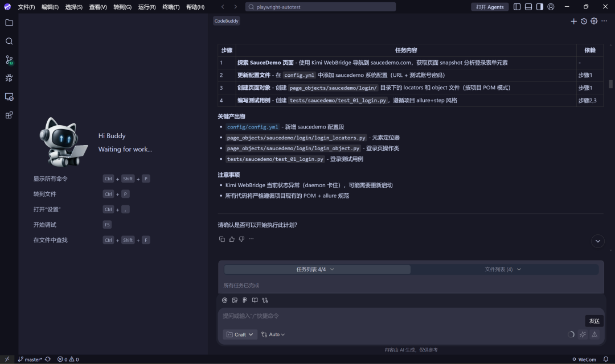Viewport: 615px width, 364px height.
Task: Open the 终端(T) menu
Action: pos(171,7)
